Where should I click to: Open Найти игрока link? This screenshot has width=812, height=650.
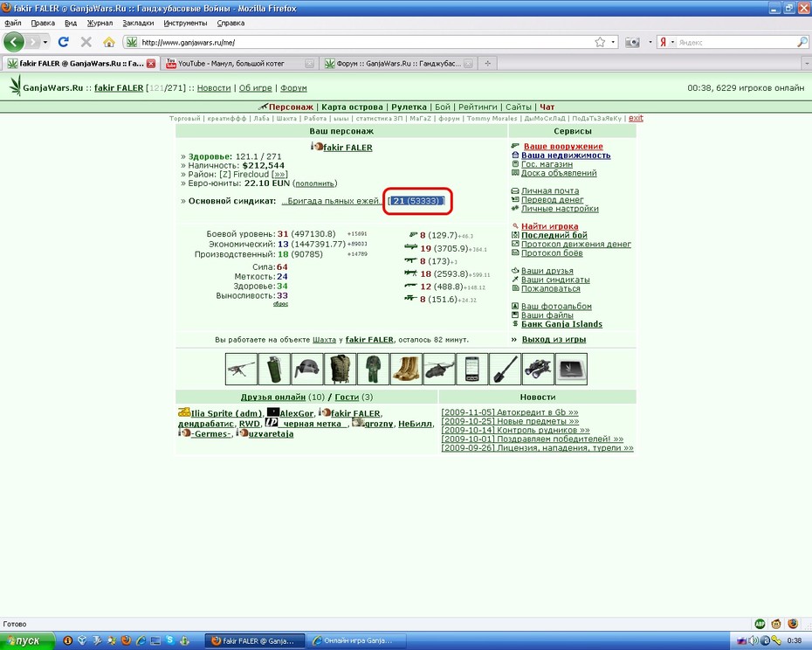click(x=549, y=226)
